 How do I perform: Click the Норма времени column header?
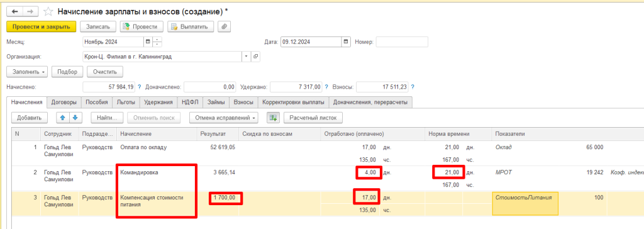coord(458,133)
